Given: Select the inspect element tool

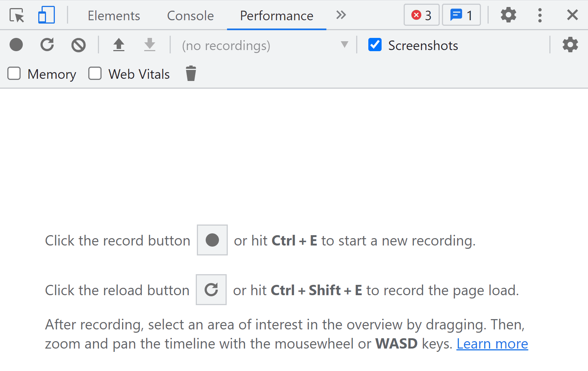Looking at the screenshot, I should (17, 15).
